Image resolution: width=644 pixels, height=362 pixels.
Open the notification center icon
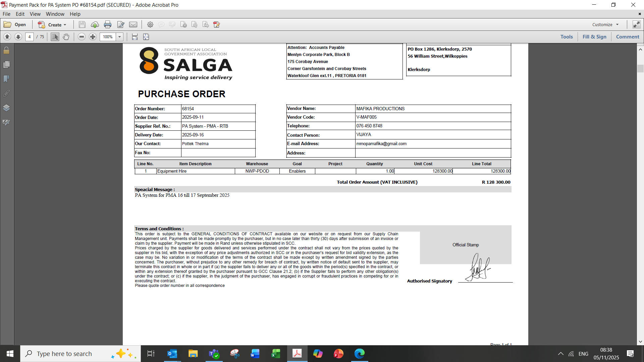[630, 354]
